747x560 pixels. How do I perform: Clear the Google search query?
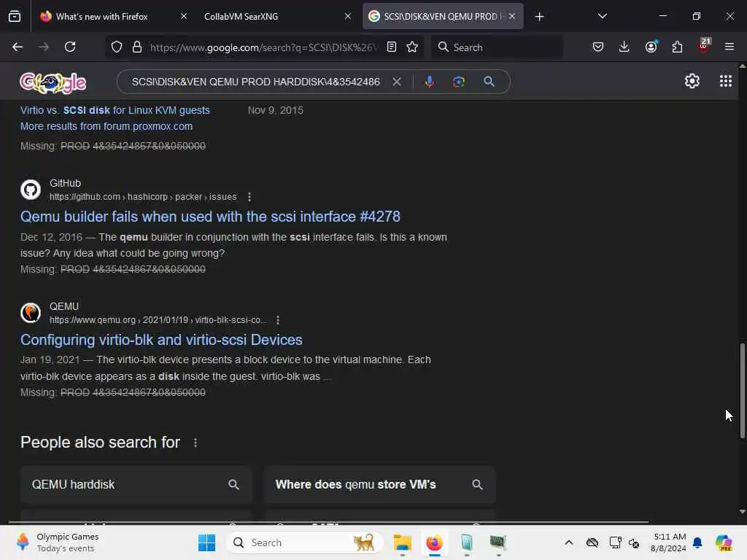pyautogui.click(x=396, y=82)
